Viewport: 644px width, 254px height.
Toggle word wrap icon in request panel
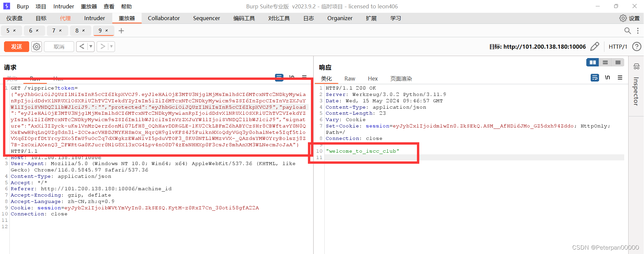[x=279, y=78]
